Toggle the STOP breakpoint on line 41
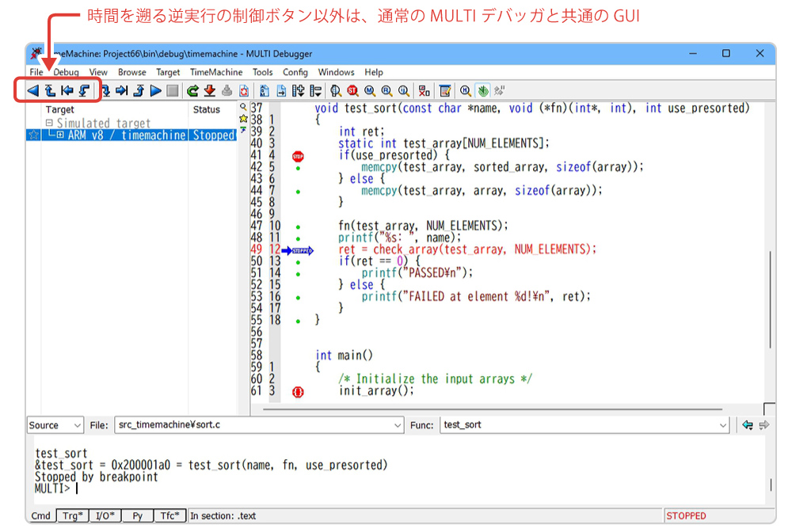Viewport: 792px width, 532px height. pos(298,157)
